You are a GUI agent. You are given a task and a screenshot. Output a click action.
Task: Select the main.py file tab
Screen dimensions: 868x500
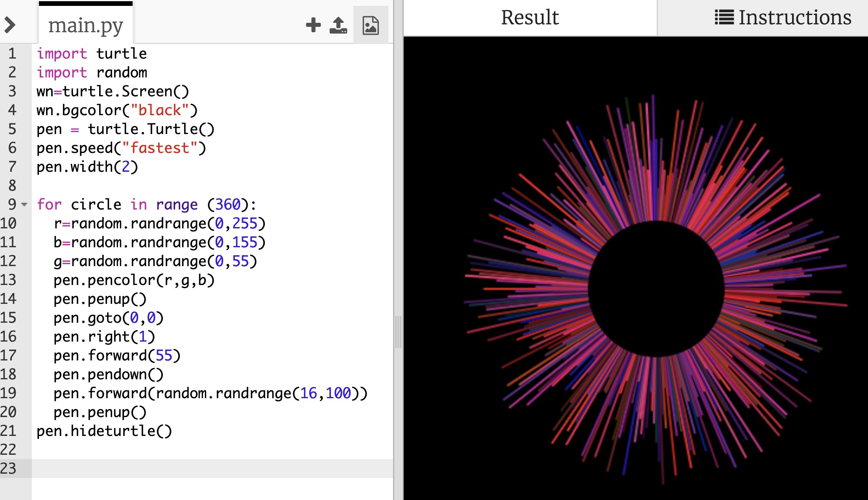tap(85, 26)
